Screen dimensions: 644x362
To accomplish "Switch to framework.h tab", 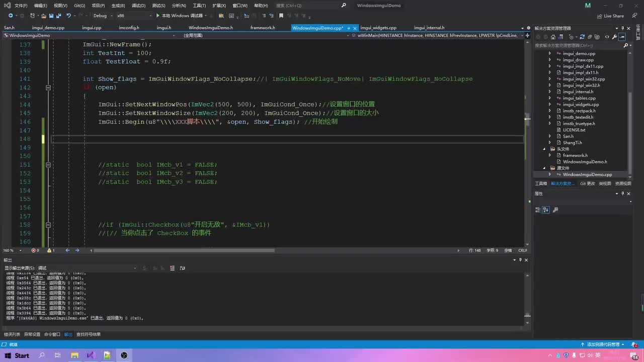I will 263,28.
